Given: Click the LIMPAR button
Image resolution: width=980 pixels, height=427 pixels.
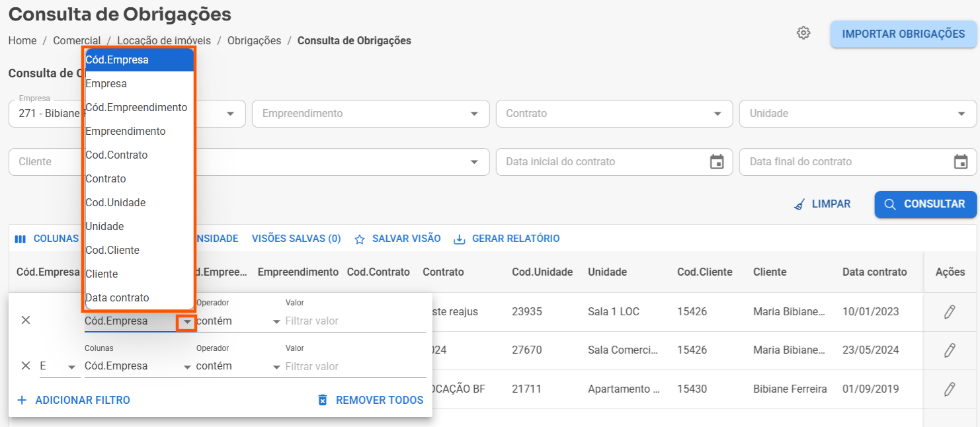Looking at the screenshot, I should coord(823,204).
